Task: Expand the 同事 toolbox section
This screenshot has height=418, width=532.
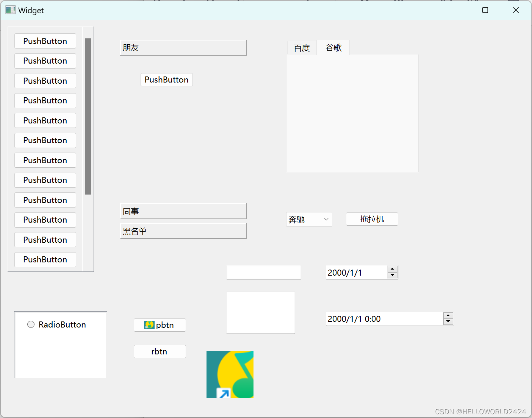Action: tap(183, 211)
